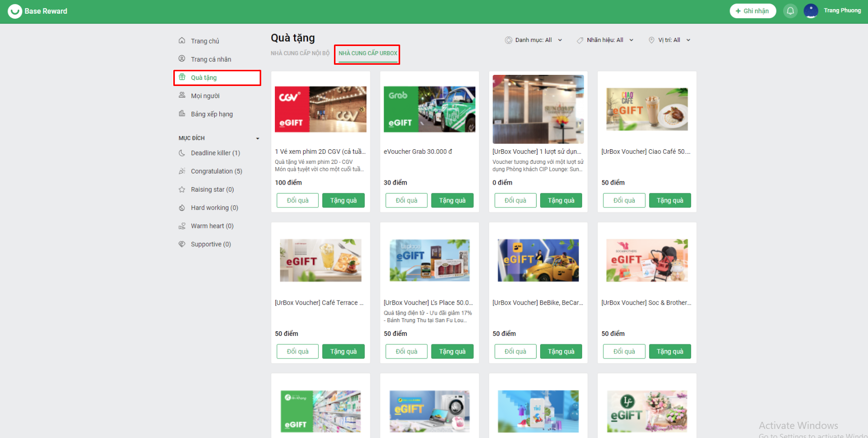The width and height of the screenshot is (868, 438).
Task: Click the Trang chủ home icon
Action: [x=182, y=40]
